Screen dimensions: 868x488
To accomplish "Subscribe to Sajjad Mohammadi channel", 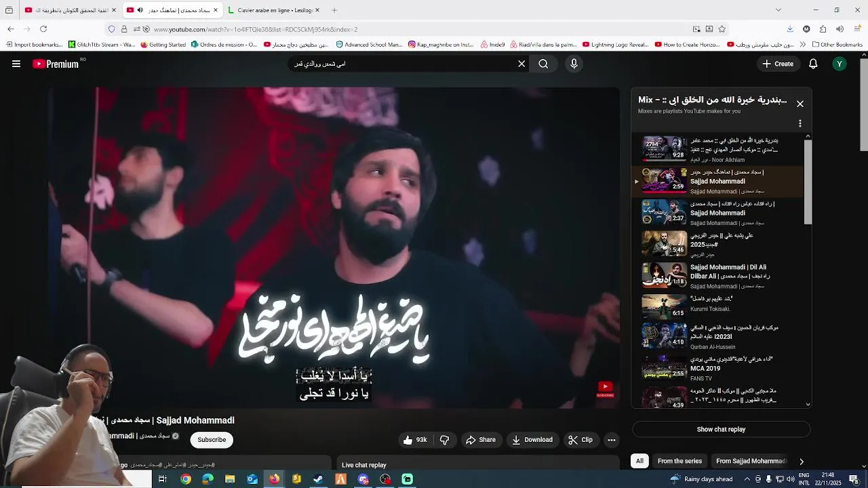I will pyautogui.click(x=212, y=440).
